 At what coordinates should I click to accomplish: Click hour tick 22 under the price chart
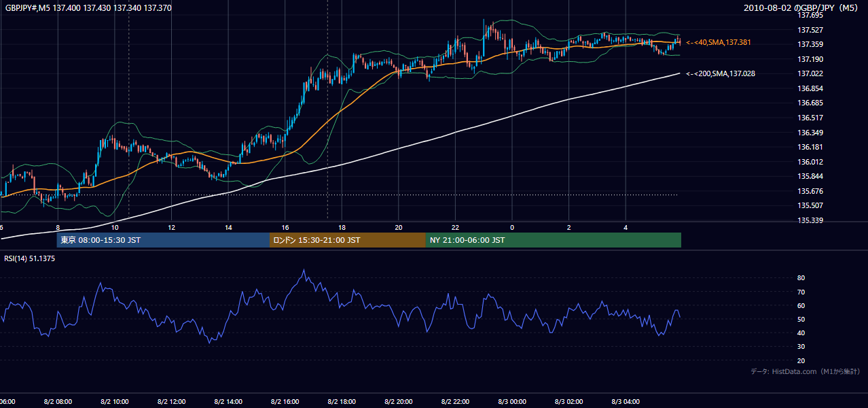pos(455,227)
